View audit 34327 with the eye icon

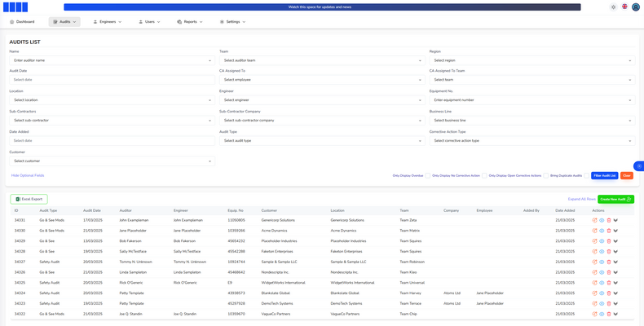tap(602, 262)
